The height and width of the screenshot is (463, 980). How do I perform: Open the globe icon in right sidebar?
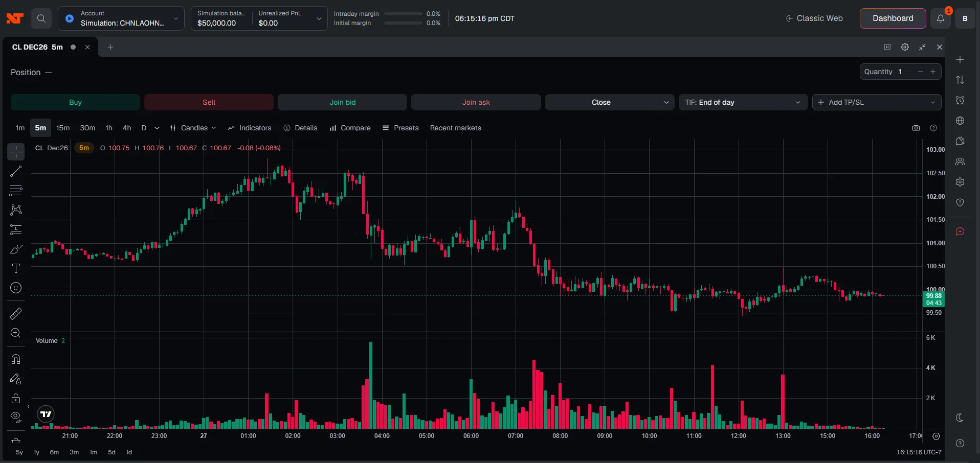(x=960, y=121)
